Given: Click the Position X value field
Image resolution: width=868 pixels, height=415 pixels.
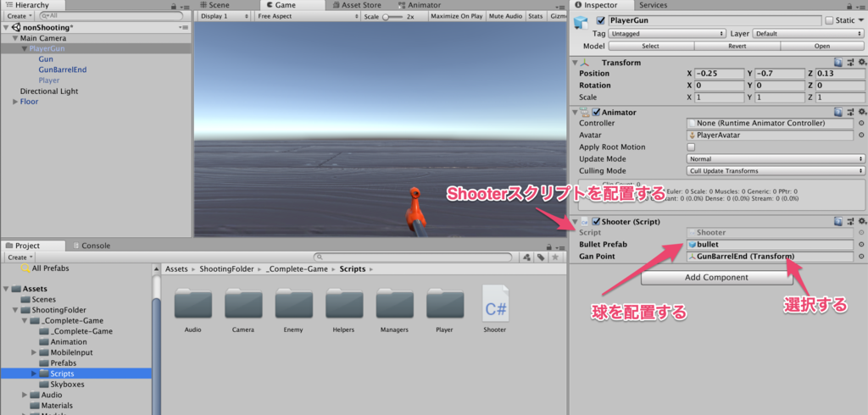Looking at the screenshot, I should pyautogui.click(x=719, y=74).
